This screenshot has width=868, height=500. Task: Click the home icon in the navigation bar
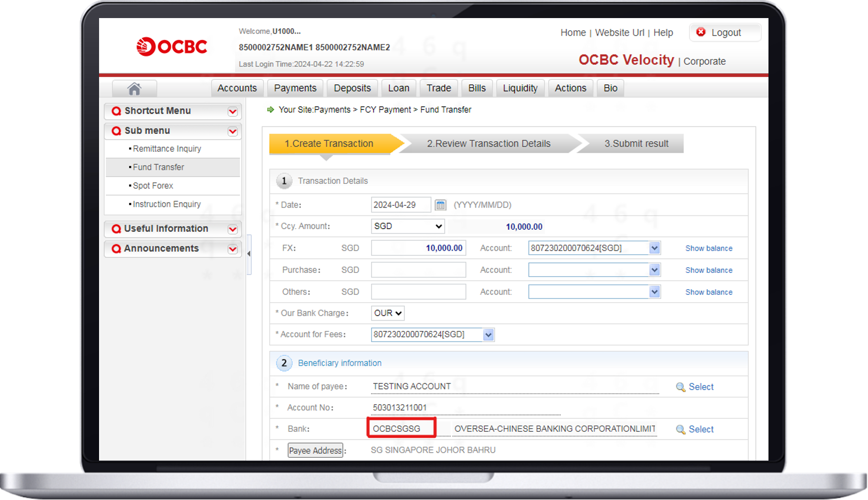134,88
